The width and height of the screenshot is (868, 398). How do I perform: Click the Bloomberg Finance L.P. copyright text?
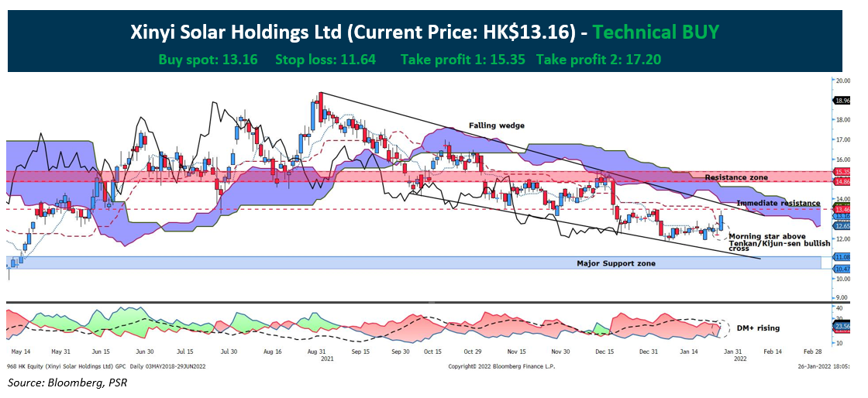[501, 366]
